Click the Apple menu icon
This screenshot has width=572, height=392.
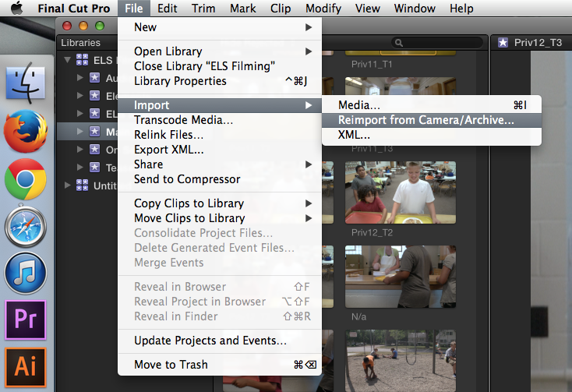17,9
